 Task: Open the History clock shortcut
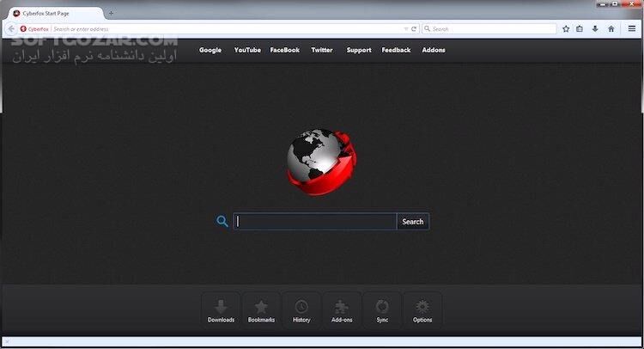pos(301,310)
